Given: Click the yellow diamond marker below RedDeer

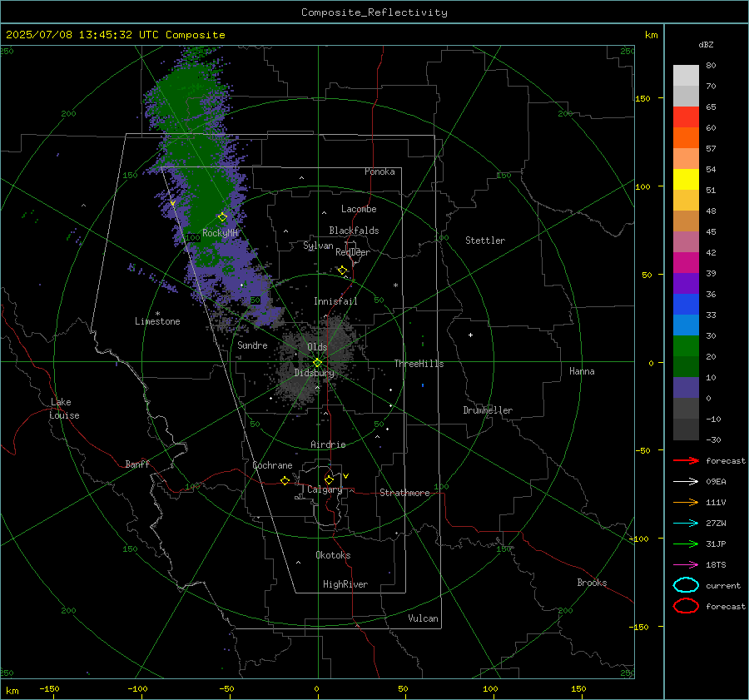Looking at the screenshot, I should [343, 271].
